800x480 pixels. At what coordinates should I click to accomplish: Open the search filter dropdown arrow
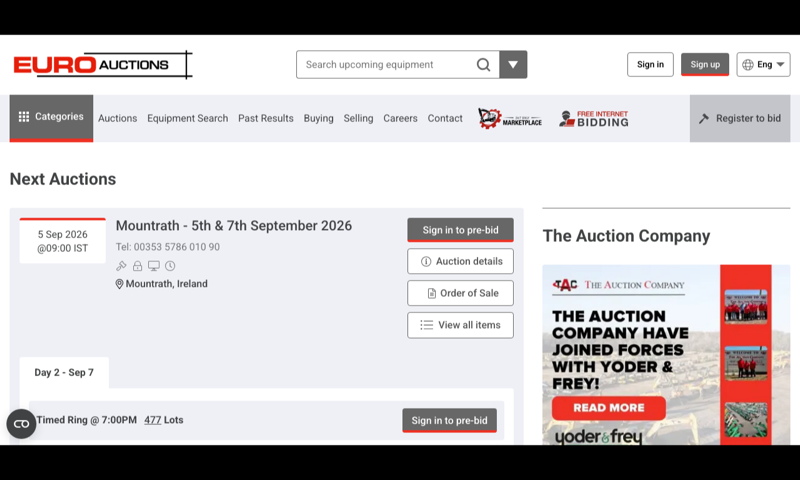point(513,64)
